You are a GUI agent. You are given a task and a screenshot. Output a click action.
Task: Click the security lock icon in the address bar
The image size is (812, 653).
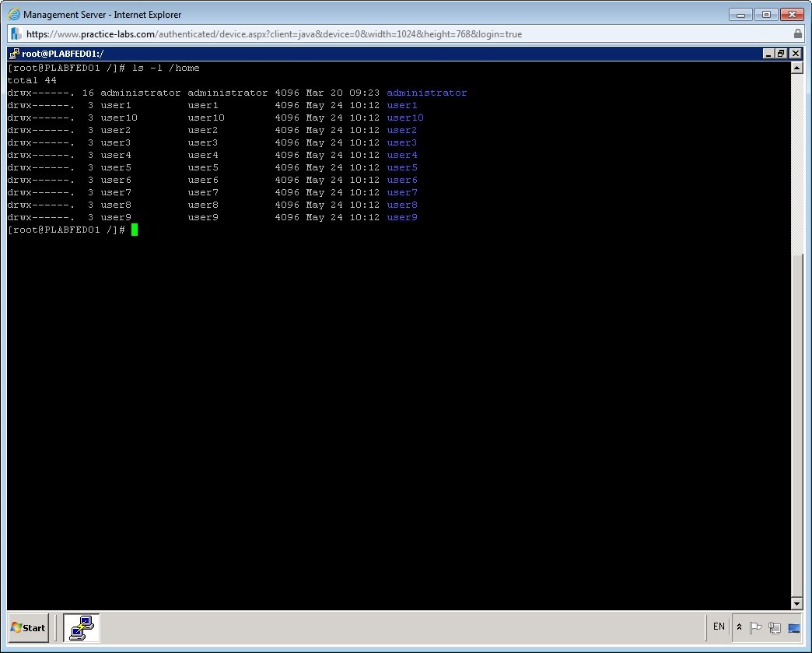click(798, 33)
